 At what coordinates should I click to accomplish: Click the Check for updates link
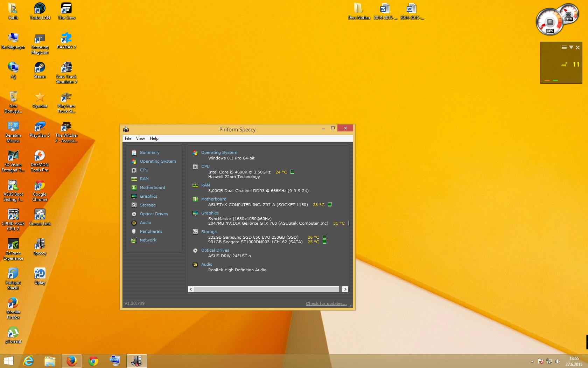[x=326, y=304]
